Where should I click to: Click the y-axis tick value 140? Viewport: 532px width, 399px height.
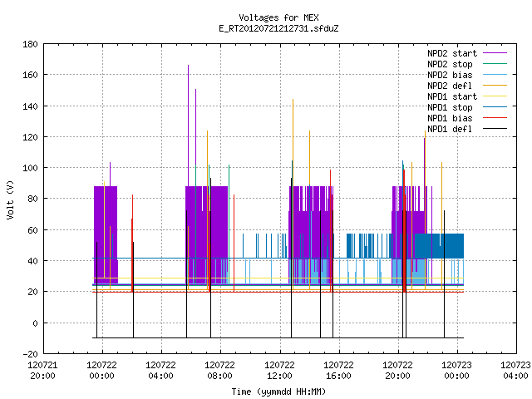click(x=30, y=106)
